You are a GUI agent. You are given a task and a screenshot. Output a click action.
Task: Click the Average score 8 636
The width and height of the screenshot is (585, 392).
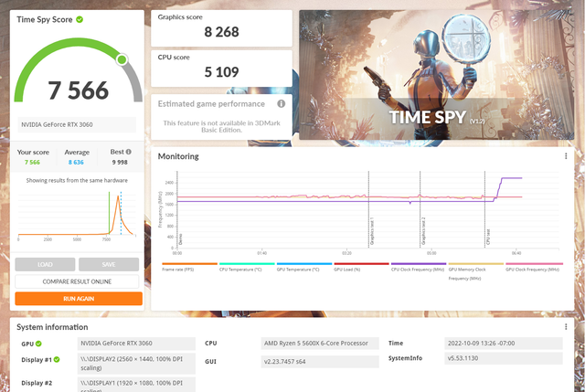point(76,163)
